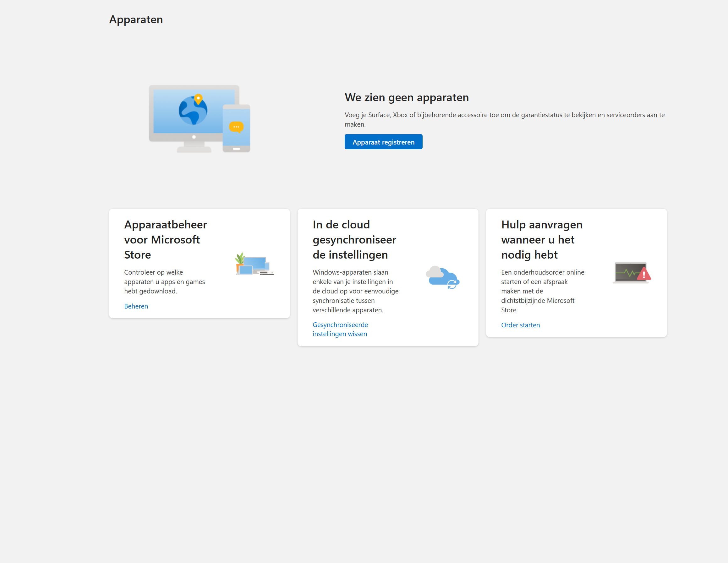
Task: Click the Een onderhoudsorder online description
Action: [x=543, y=291]
